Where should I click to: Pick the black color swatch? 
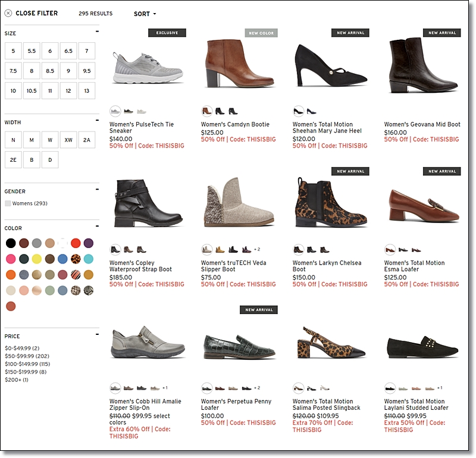click(x=11, y=243)
